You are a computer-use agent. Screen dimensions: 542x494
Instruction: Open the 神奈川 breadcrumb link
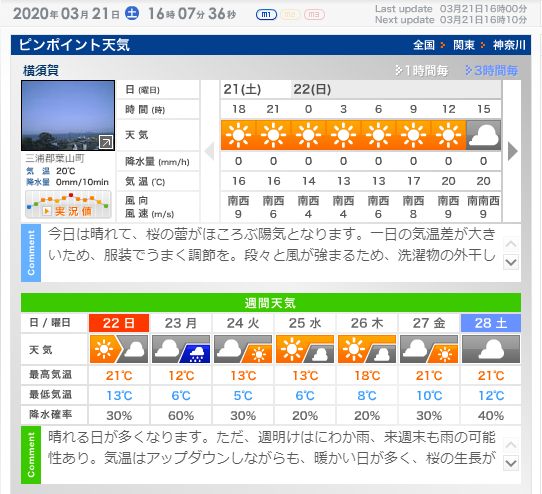509,45
